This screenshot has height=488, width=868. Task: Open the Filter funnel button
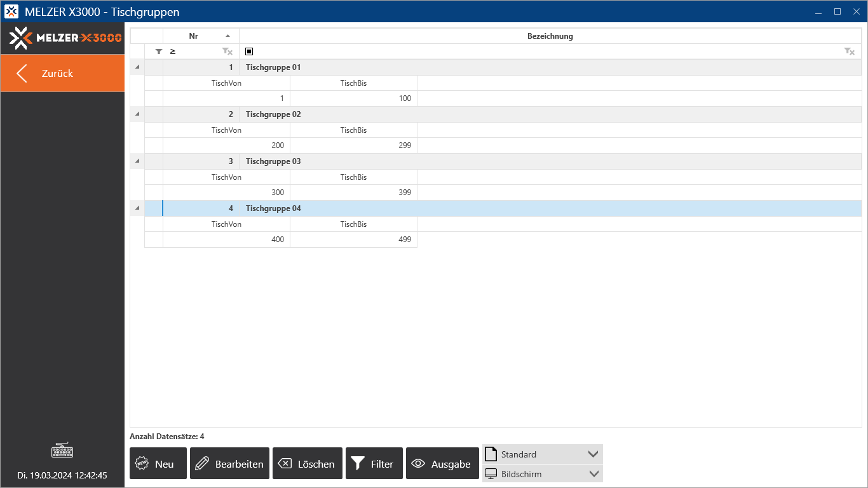coord(374,464)
